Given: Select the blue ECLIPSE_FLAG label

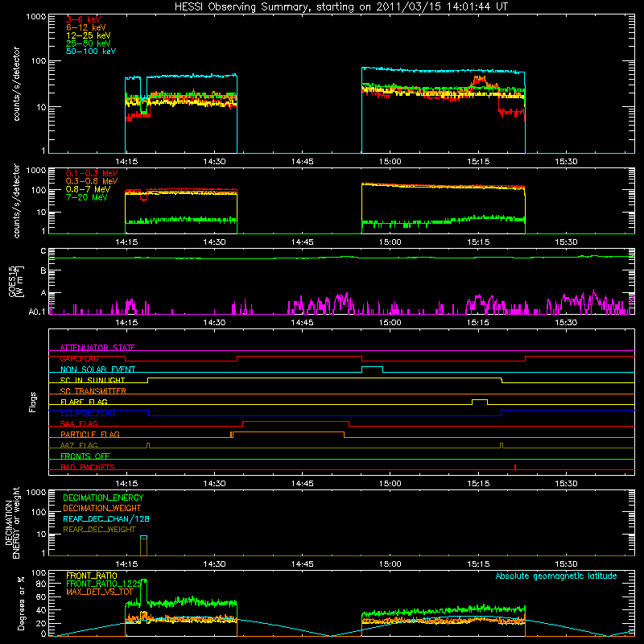Looking at the screenshot, I should [x=88, y=413].
